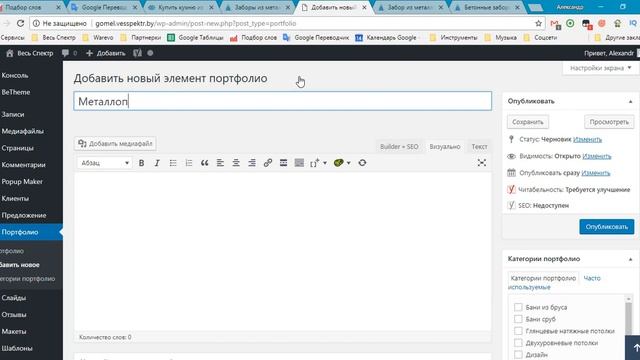Switch to the Builder + SEO tab
Image resolution: width=640 pixels, height=360 pixels.
399,147
